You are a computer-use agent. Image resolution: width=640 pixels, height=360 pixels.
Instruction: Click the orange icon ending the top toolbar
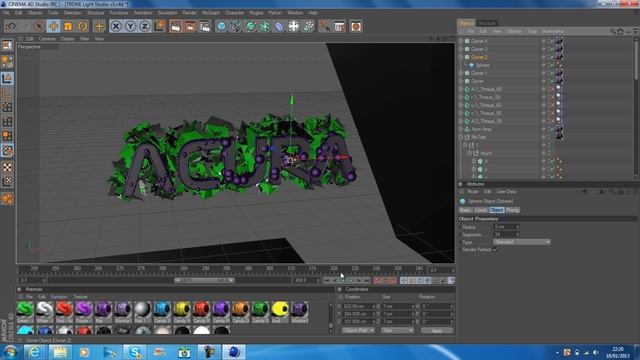coord(356,27)
